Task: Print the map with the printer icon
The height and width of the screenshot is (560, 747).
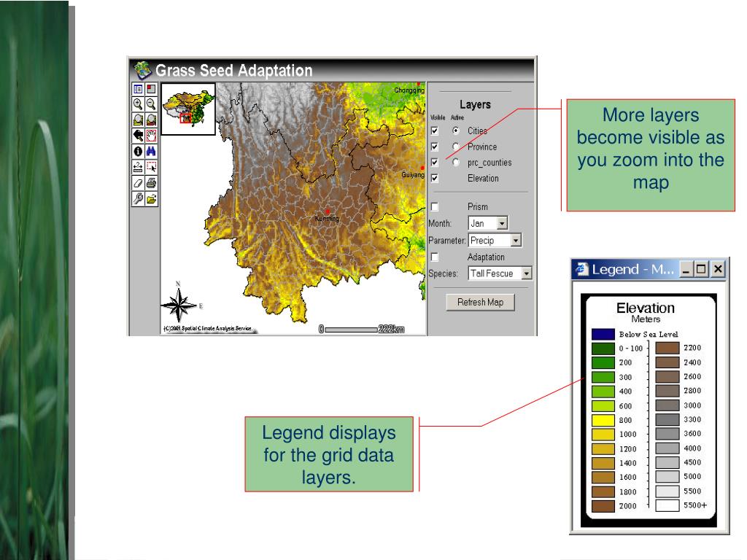Action: point(151,183)
